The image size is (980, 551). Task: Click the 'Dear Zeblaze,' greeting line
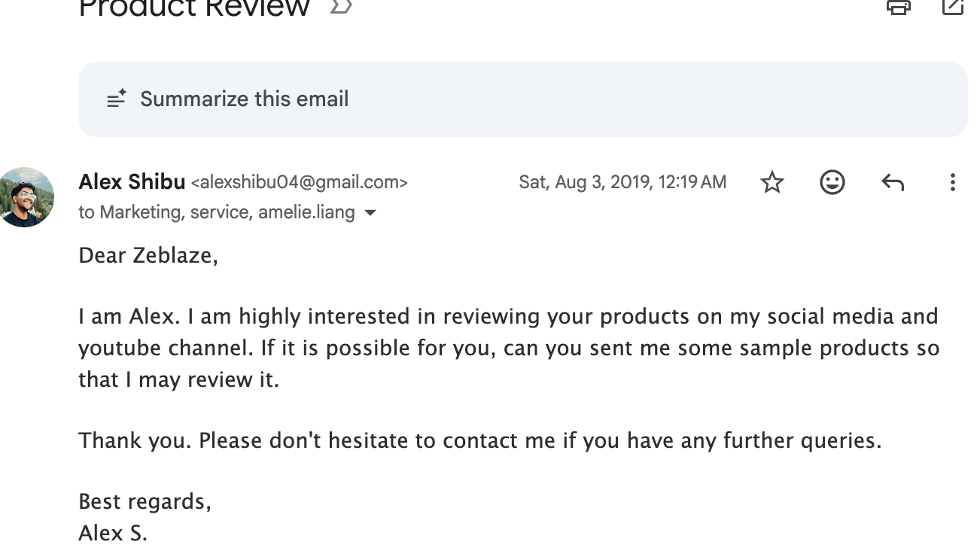[148, 256]
